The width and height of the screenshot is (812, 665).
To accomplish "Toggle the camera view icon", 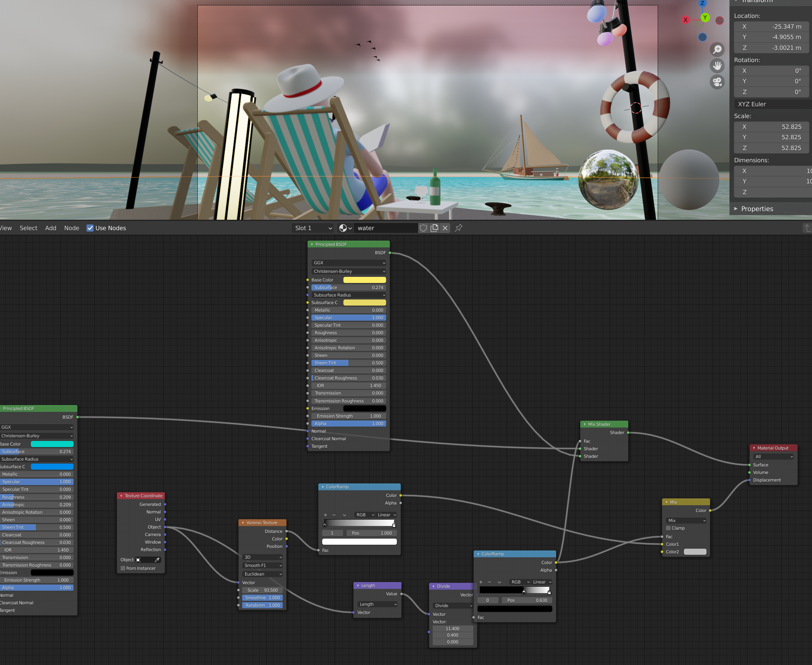I will (717, 82).
